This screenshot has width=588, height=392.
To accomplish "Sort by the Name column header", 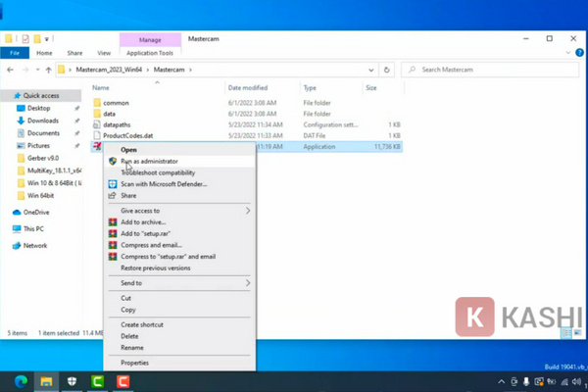I will [101, 88].
